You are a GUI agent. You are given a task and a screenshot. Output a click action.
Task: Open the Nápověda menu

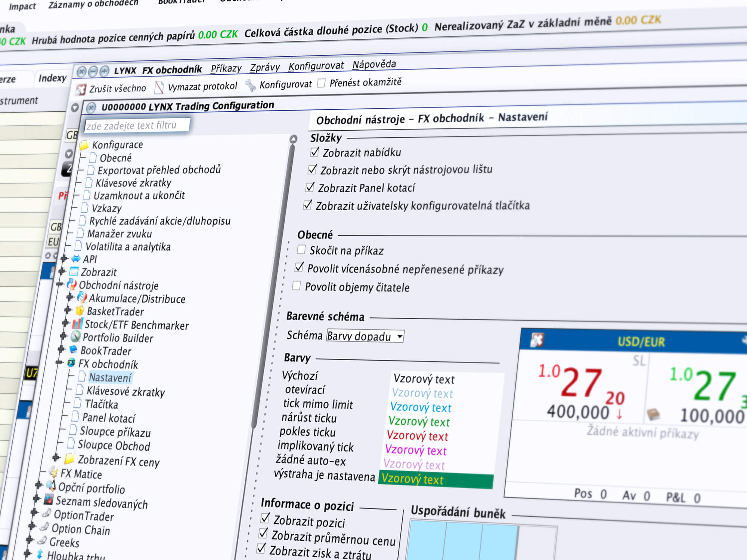374,64
